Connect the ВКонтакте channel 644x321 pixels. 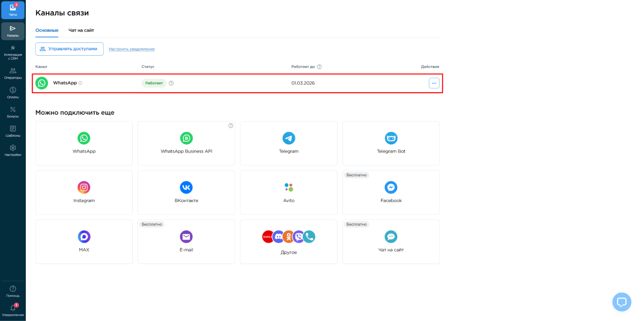[186, 193]
